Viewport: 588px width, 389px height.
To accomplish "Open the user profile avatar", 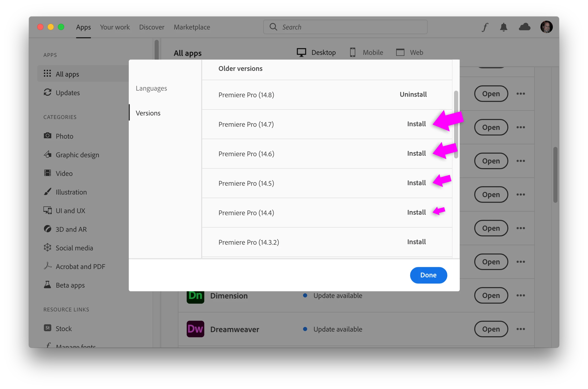I will click(x=547, y=27).
